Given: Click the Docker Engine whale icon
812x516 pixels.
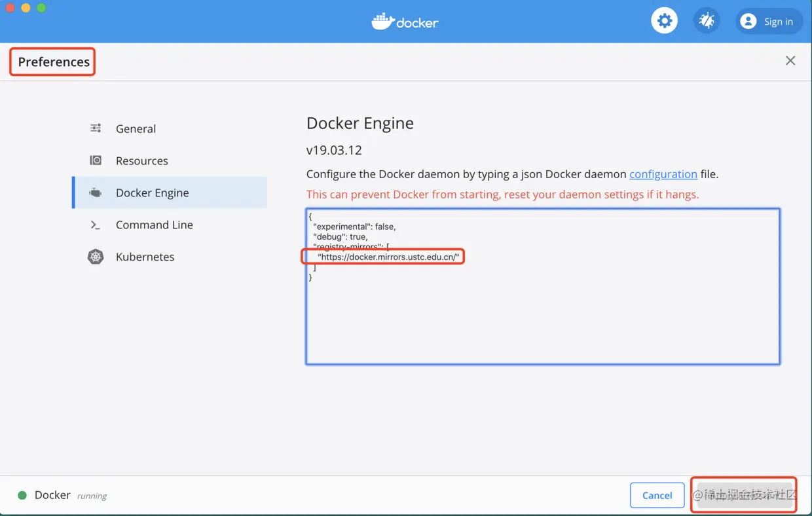Looking at the screenshot, I should click(96, 193).
